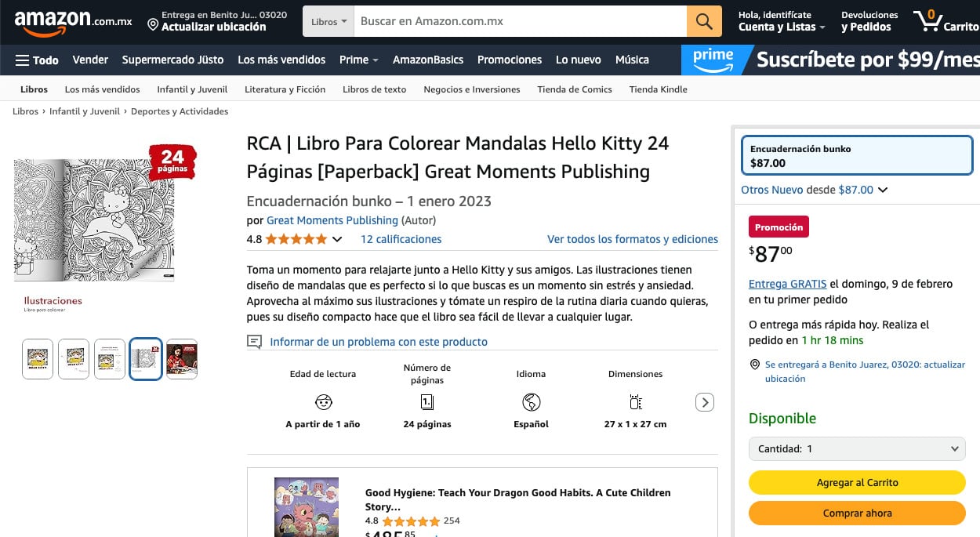Click the orange search magnifier button
980x537 pixels.
pyautogui.click(x=704, y=21)
